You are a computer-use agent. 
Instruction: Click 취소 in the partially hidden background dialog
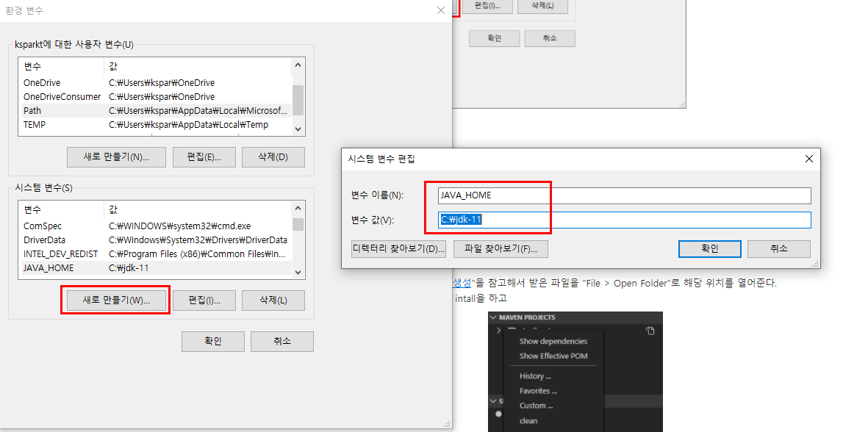coord(550,39)
